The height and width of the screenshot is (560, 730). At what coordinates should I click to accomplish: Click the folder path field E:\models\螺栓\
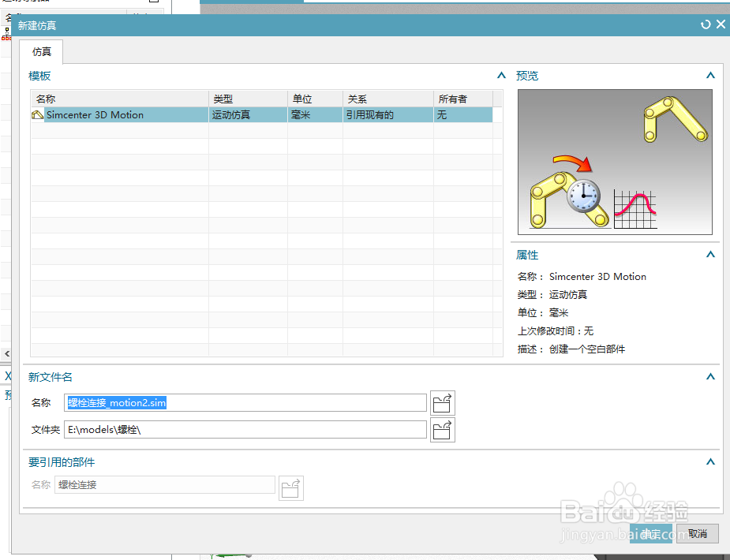click(x=245, y=430)
